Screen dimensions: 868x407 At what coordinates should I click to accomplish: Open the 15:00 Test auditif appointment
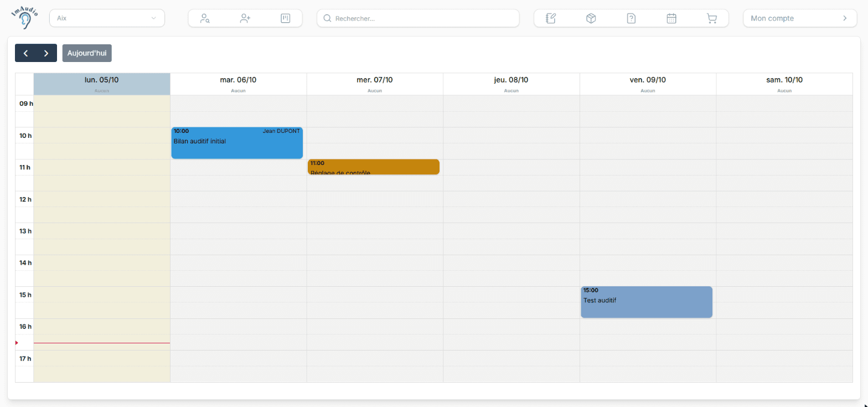click(647, 302)
